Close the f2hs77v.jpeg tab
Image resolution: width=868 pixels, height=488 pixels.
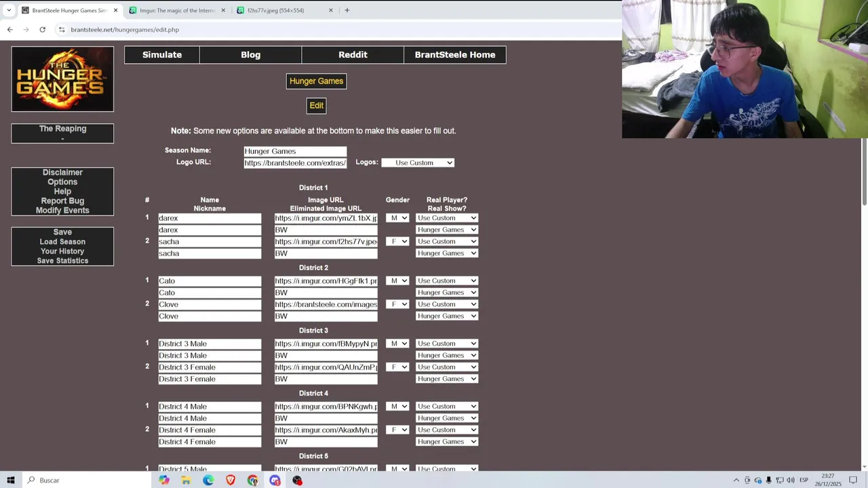tap(331, 10)
